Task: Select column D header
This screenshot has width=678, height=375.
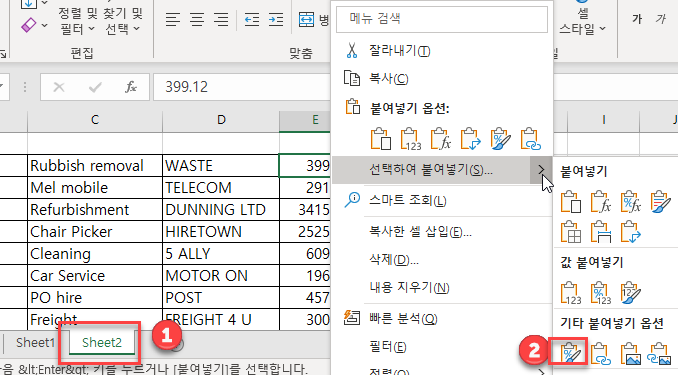Action: [221, 120]
